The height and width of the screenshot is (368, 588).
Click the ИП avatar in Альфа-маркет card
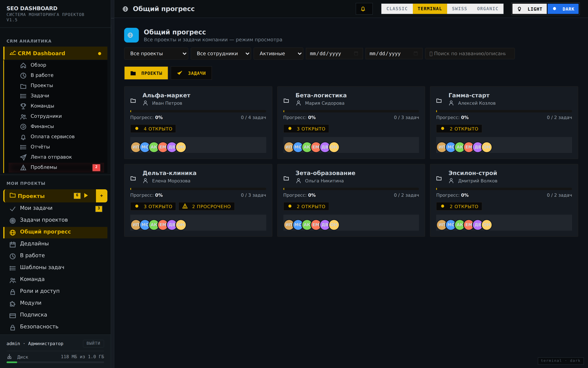coord(136,147)
